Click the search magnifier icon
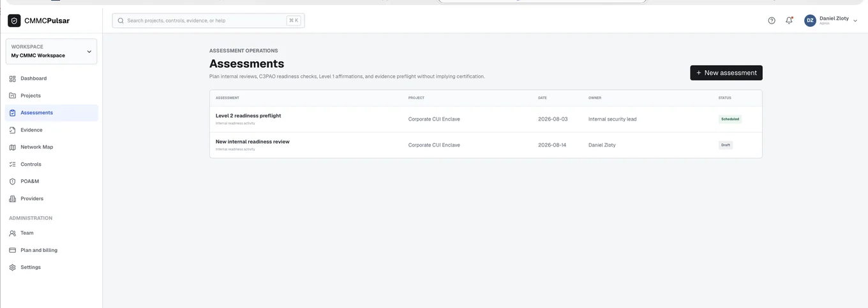 (x=121, y=20)
